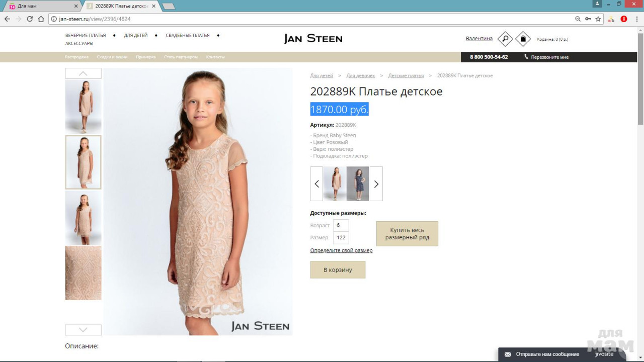Click the browser back arrow
This screenshot has width=644, height=362.
pyautogui.click(x=7, y=19)
